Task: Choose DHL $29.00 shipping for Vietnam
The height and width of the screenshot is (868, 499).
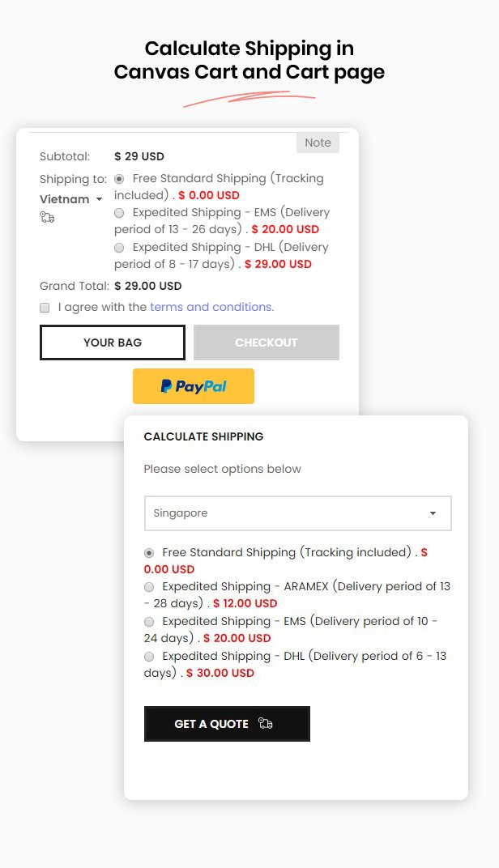Action: (119, 248)
